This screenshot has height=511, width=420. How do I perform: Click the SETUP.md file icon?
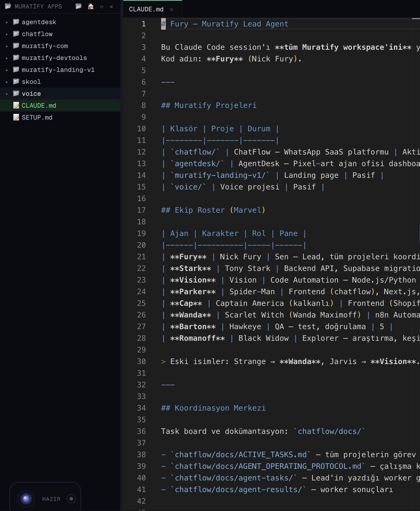tap(16, 117)
